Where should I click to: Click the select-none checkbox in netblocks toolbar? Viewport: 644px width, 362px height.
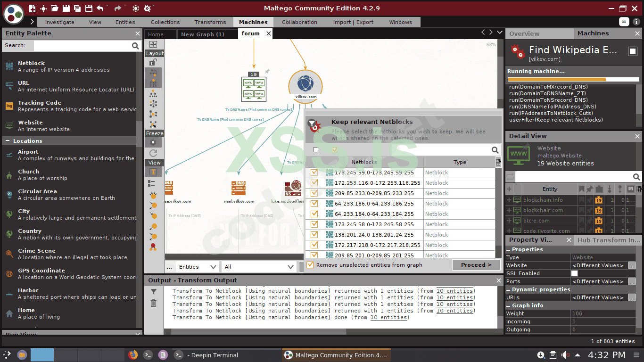315,150
